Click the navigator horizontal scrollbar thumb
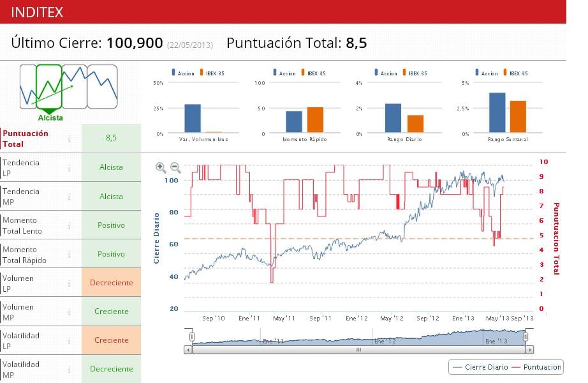Viewport: 588px width, 383px height. click(x=358, y=350)
